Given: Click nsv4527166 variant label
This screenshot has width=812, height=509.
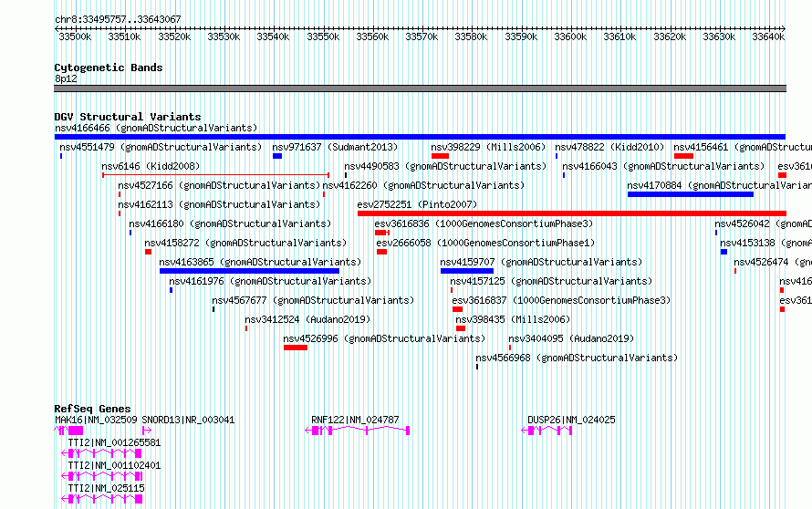Looking at the screenshot, I should (x=219, y=185).
